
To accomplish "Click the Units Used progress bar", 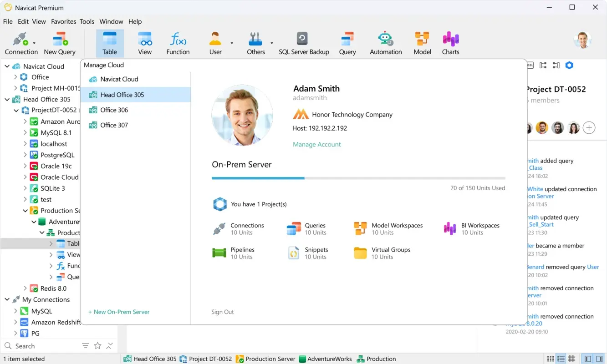I will pyautogui.click(x=357, y=178).
